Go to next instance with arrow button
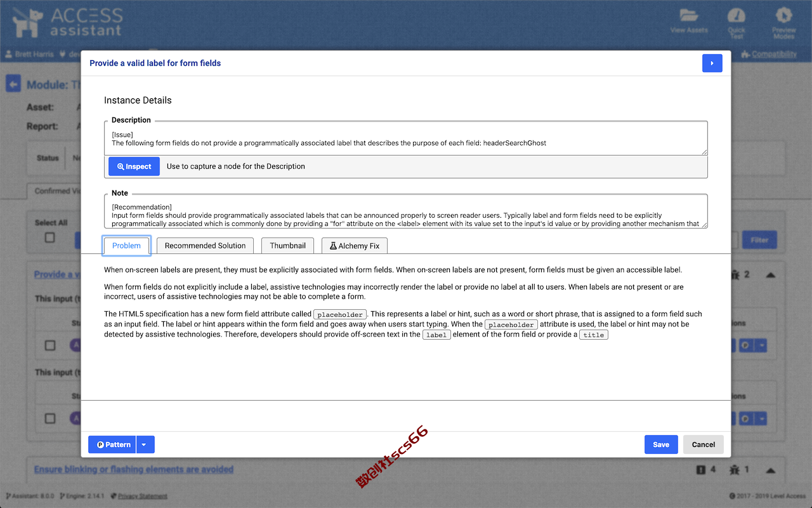812x508 pixels. click(712, 63)
